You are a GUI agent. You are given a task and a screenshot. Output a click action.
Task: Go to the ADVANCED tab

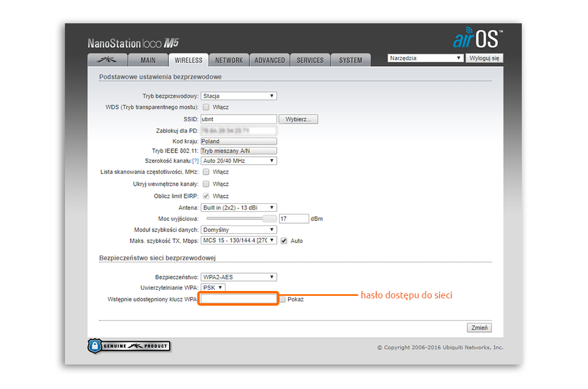point(269,60)
